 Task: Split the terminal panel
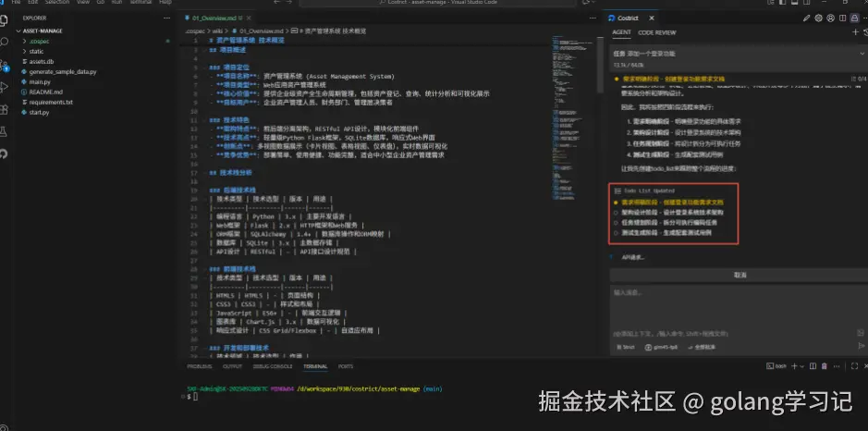pos(813,366)
